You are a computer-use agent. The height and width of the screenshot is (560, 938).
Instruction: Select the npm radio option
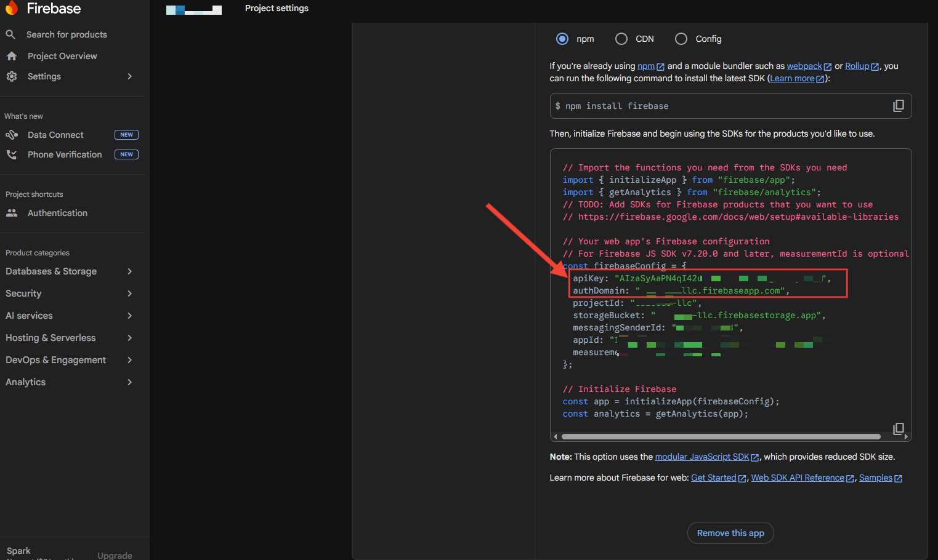click(562, 39)
